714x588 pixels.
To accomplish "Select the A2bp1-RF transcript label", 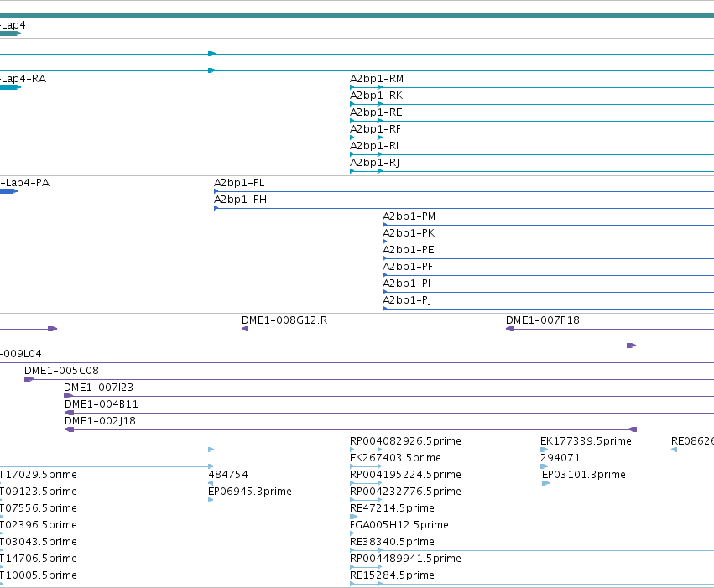I will (x=375, y=129).
